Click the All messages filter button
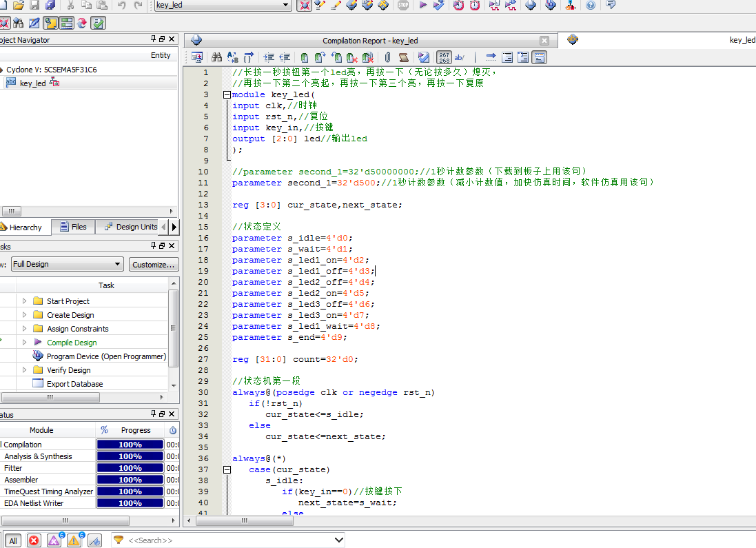Viewport: 756px width, 548px height. point(13,540)
